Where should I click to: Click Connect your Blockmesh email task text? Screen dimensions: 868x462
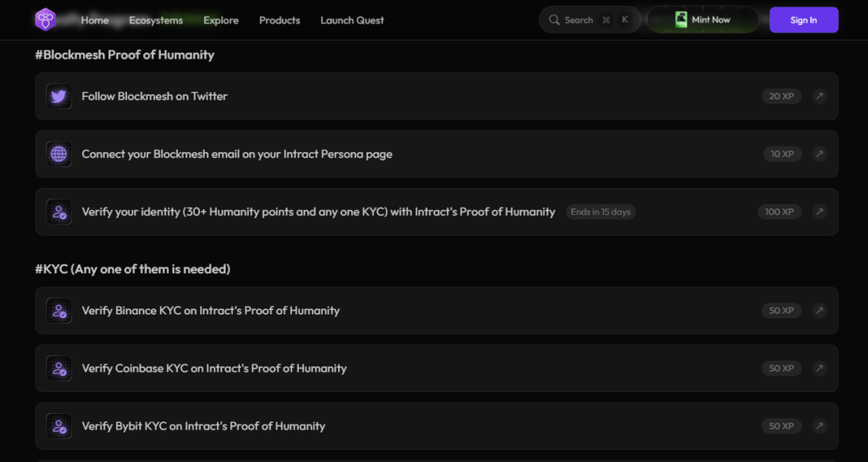[x=237, y=153]
